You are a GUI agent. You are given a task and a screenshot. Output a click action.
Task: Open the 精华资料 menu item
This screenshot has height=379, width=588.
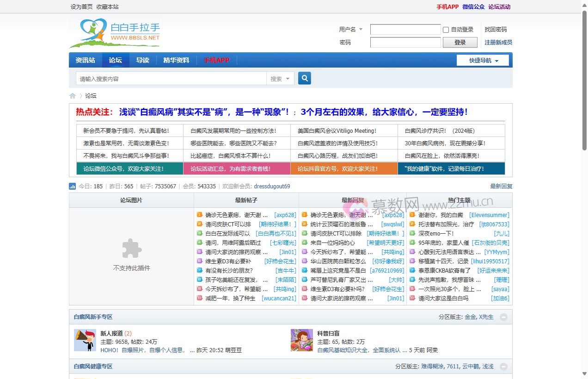(176, 60)
